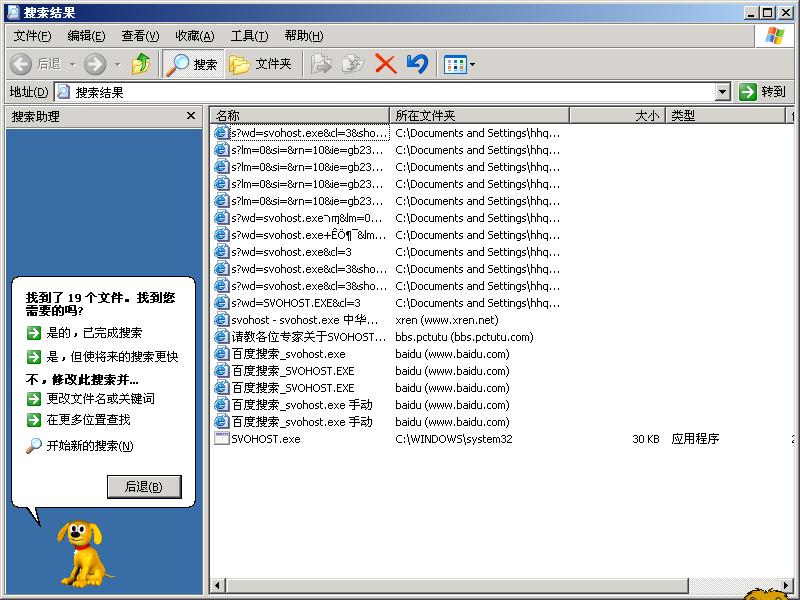Click the window title bar search results icon
This screenshot has width=800, height=600.
[x=13, y=12]
